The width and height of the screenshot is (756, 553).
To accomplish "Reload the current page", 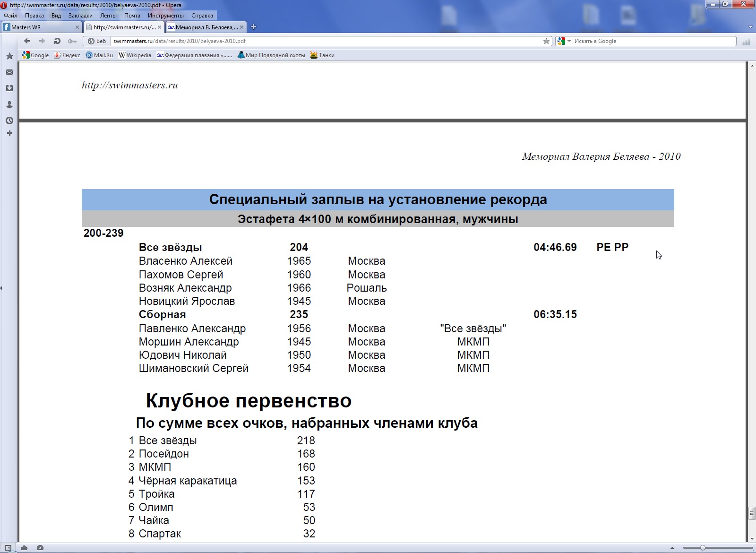I will 57,41.
